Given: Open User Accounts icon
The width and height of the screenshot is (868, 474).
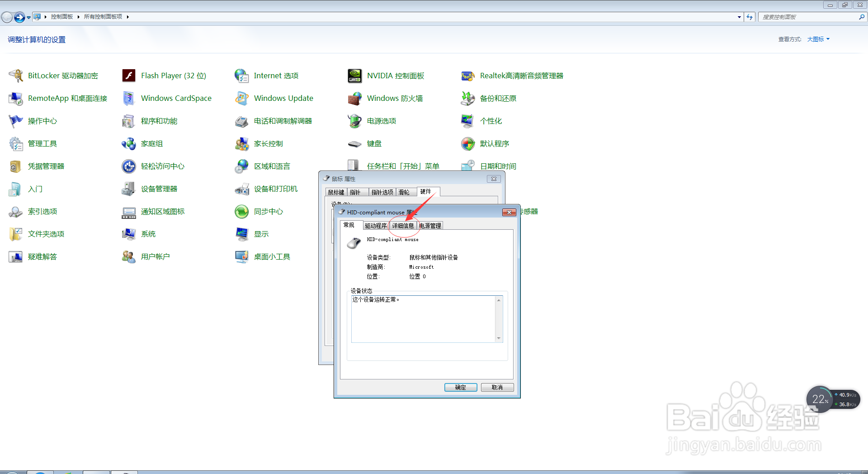Looking at the screenshot, I should click(x=129, y=256).
